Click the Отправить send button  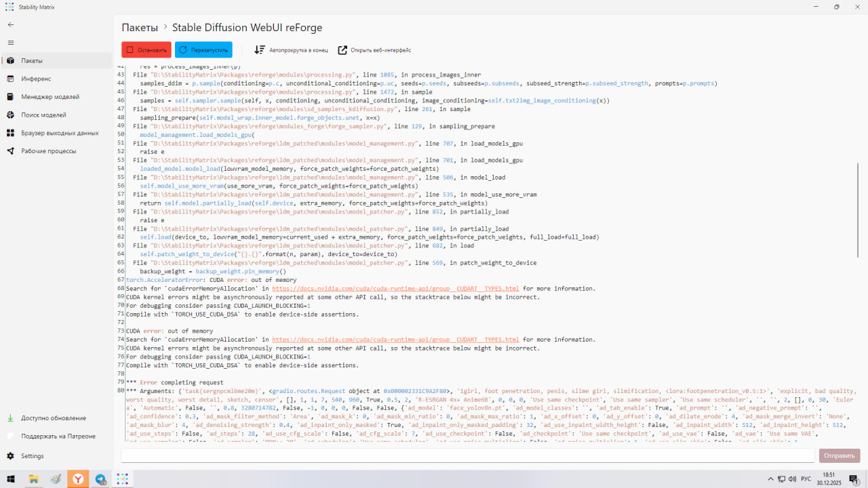[x=840, y=456]
